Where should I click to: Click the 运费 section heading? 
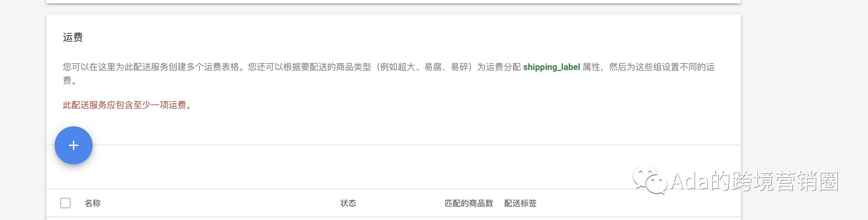(x=73, y=37)
